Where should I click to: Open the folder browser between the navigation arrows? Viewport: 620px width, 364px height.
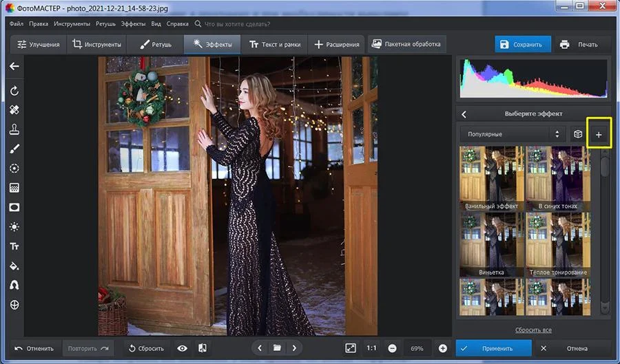(278, 349)
